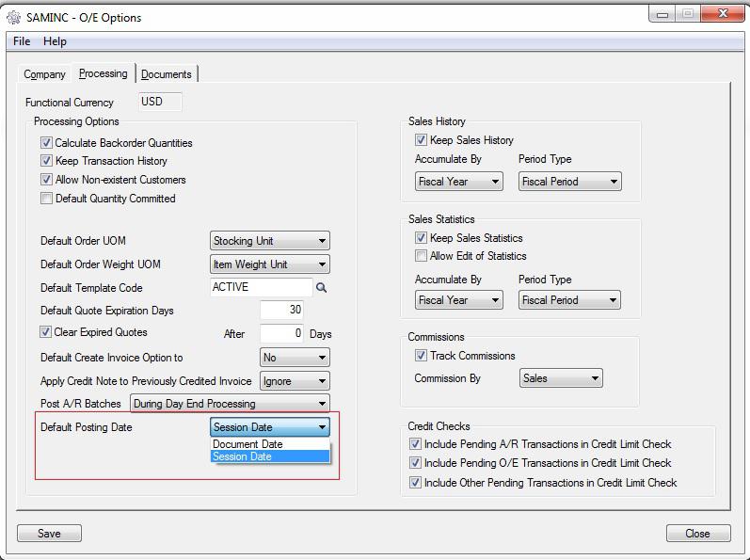
Task: Switch to the Documents tab
Action: pos(167,74)
